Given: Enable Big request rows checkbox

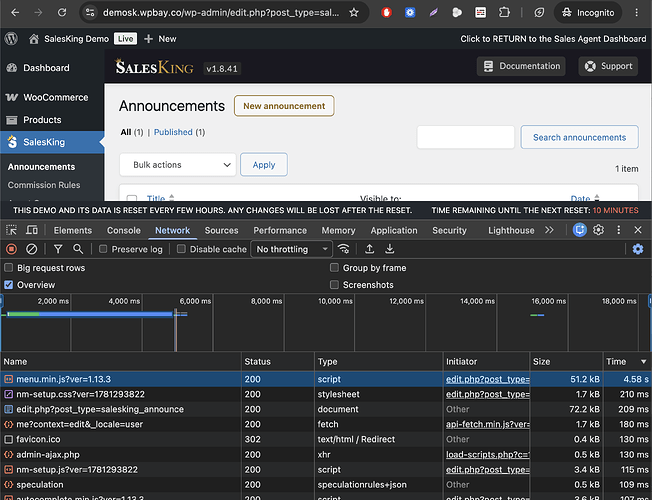Looking at the screenshot, I should tap(8, 267).
